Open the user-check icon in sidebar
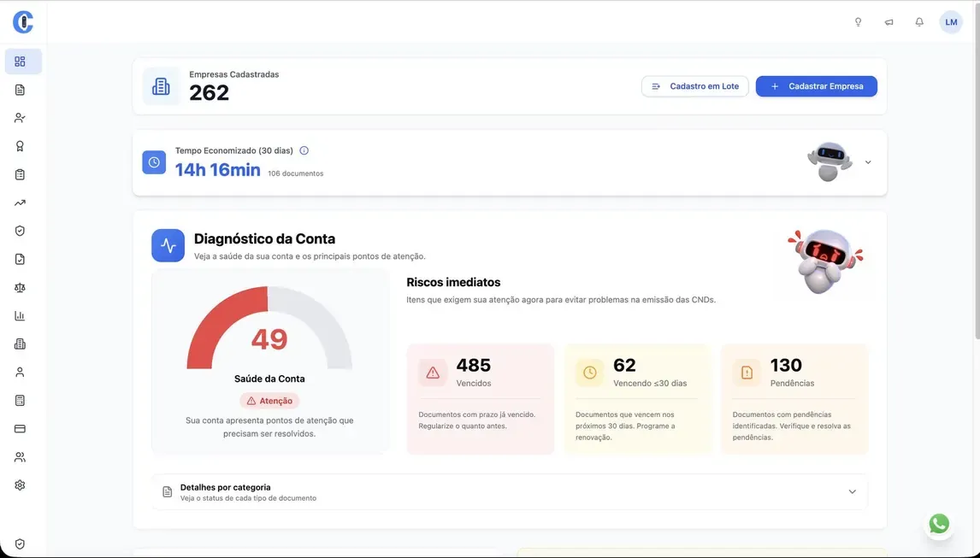This screenshot has height=558, width=980. point(20,118)
